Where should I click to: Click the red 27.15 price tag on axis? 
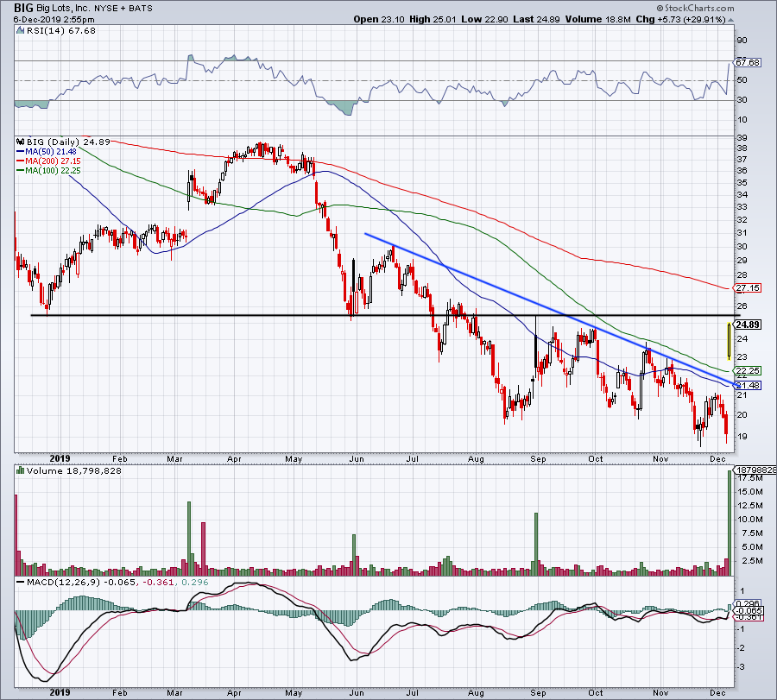748,287
